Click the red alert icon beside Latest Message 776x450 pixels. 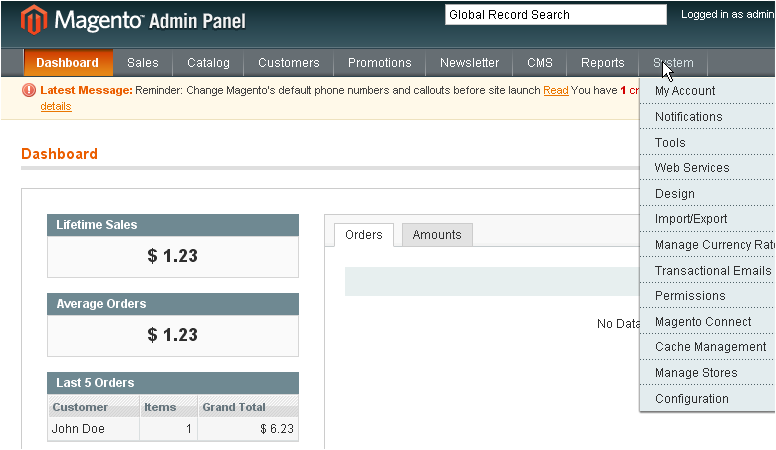[29, 90]
